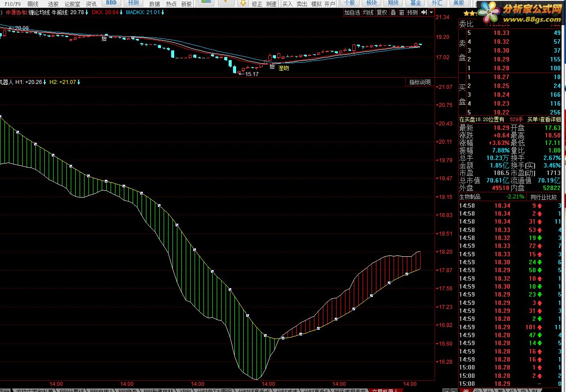Click buy level 5 price 18.22
566x392 pixels.
(x=501, y=112)
